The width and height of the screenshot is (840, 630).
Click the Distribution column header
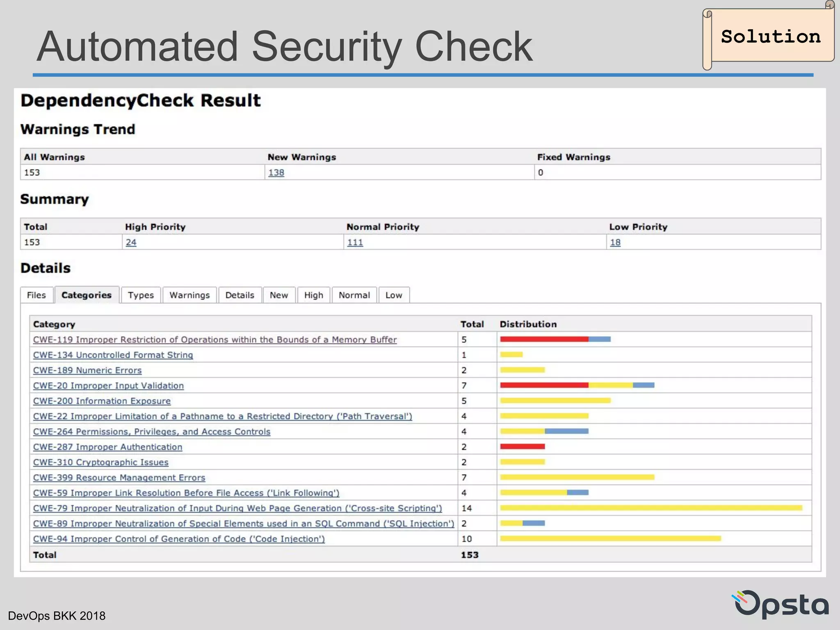(528, 324)
